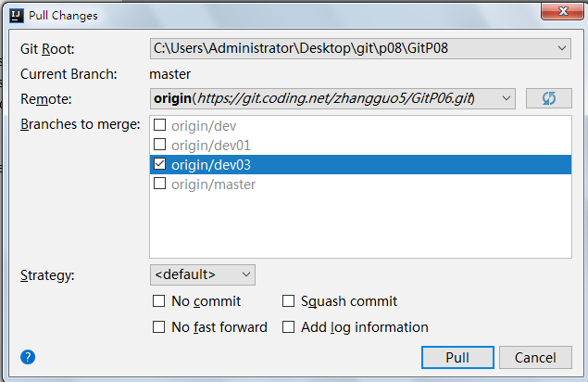Open the help question mark icon

point(28,356)
